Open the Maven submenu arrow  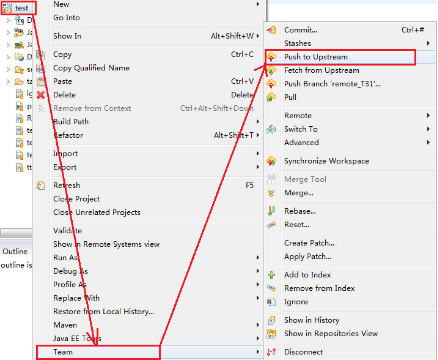pos(258,325)
